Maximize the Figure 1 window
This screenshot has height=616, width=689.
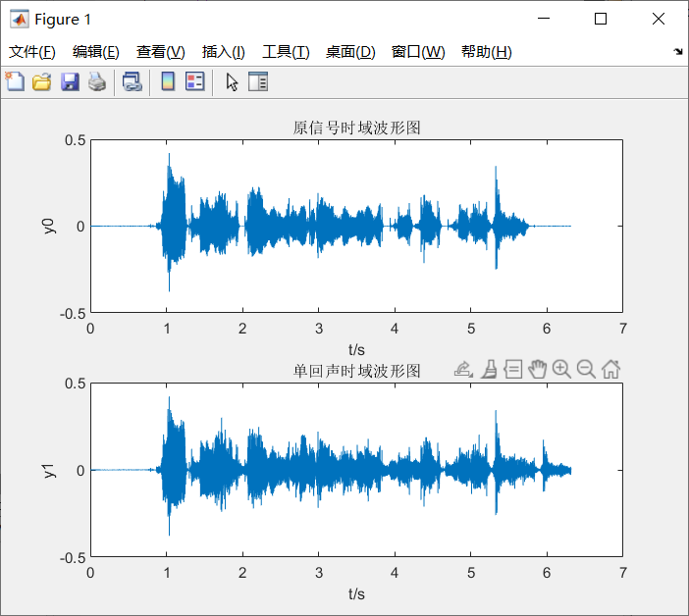(601, 19)
